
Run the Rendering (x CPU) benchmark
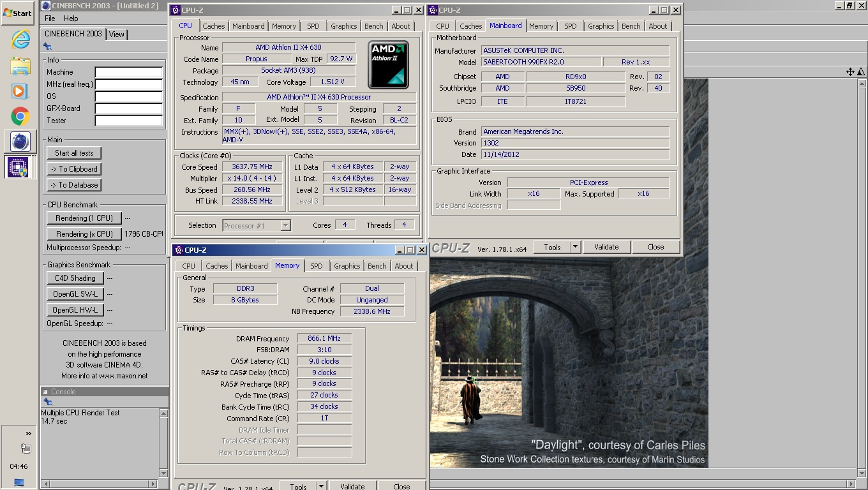click(84, 234)
